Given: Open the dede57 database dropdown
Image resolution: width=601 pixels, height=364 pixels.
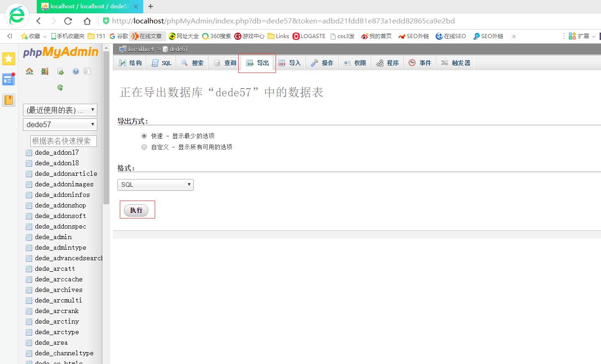Looking at the screenshot, I should tap(60, 124).
